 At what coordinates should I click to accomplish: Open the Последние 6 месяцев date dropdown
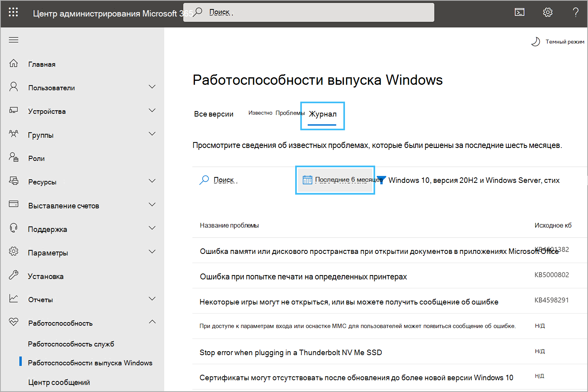(x=335, y=180)
